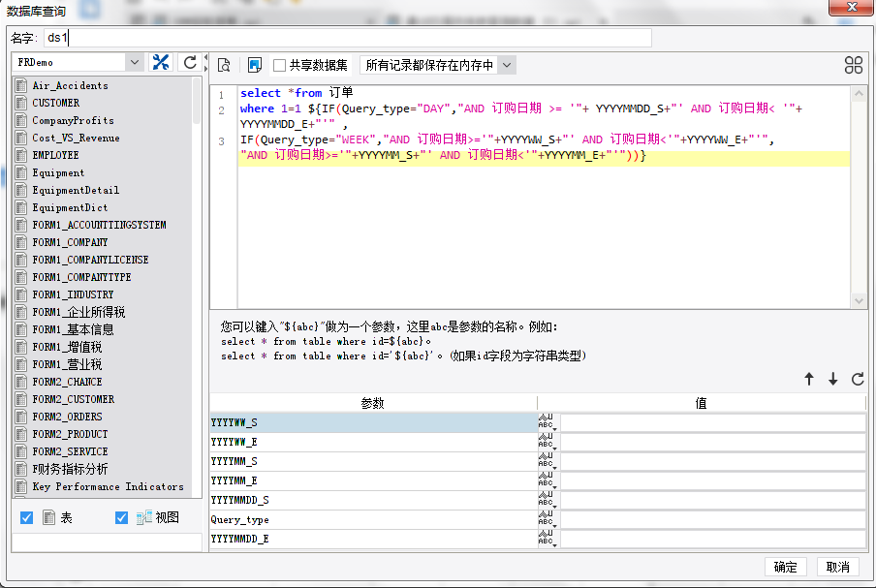The width and height of the screenshot is (876, 588).
Task: Select the Equipment table
Action: (58, 172)
